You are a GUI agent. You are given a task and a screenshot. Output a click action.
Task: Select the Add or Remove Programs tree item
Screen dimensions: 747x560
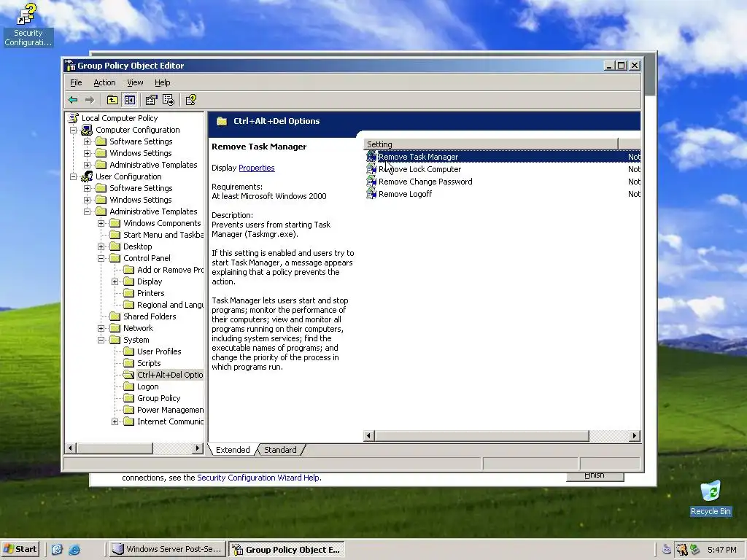[x=170, y=270]
